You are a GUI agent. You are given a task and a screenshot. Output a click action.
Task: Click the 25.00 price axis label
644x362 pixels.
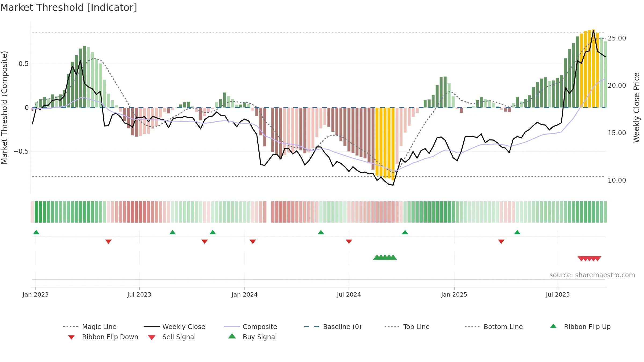[x=617, y=38]
